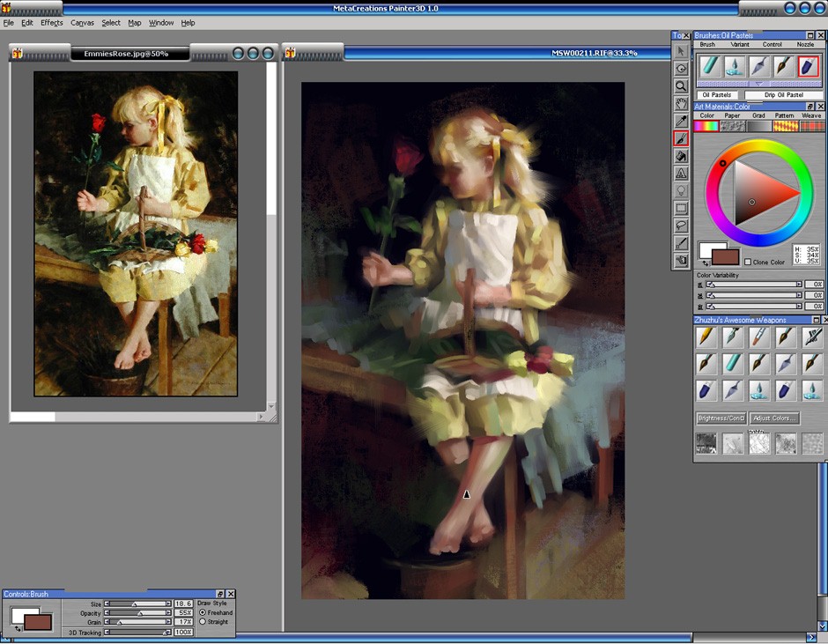Screen dimensions: 828x644
Task: Click the Adjust Colors... button
Action: pos(774,418)
